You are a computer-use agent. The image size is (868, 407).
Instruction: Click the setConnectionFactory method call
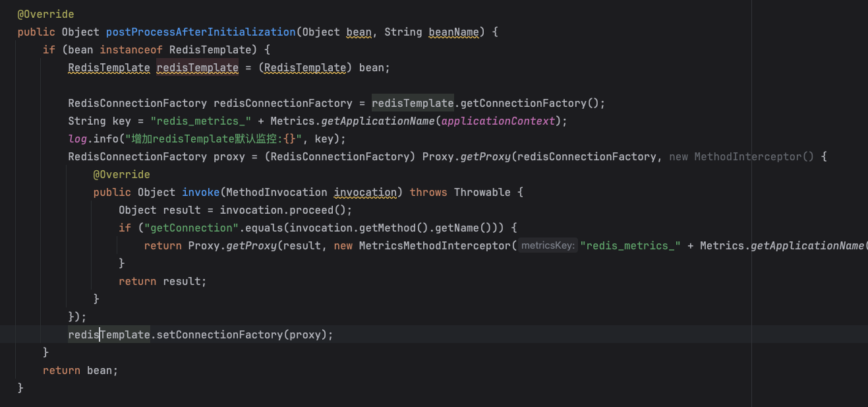tap(219, 334)
